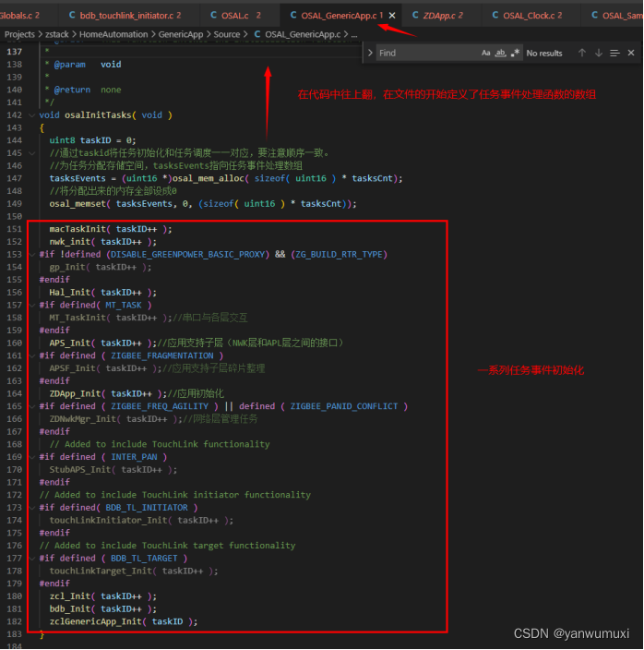Collapse the MT_TASK #if at line 157
This screenshot has height=650, width=644.
coord(31,305)
